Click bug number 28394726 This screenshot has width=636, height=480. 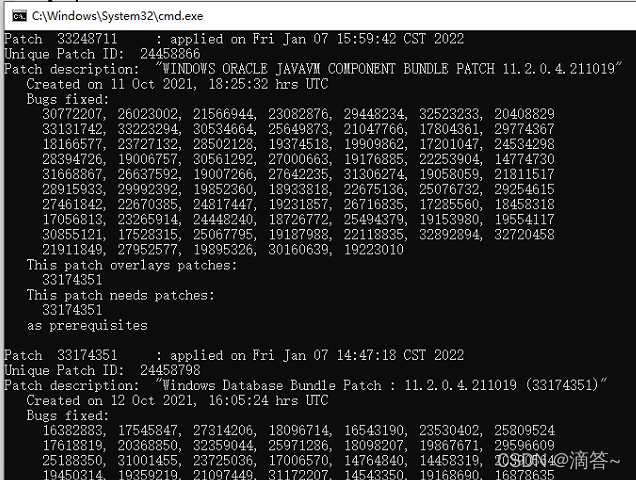click(73, 159)
